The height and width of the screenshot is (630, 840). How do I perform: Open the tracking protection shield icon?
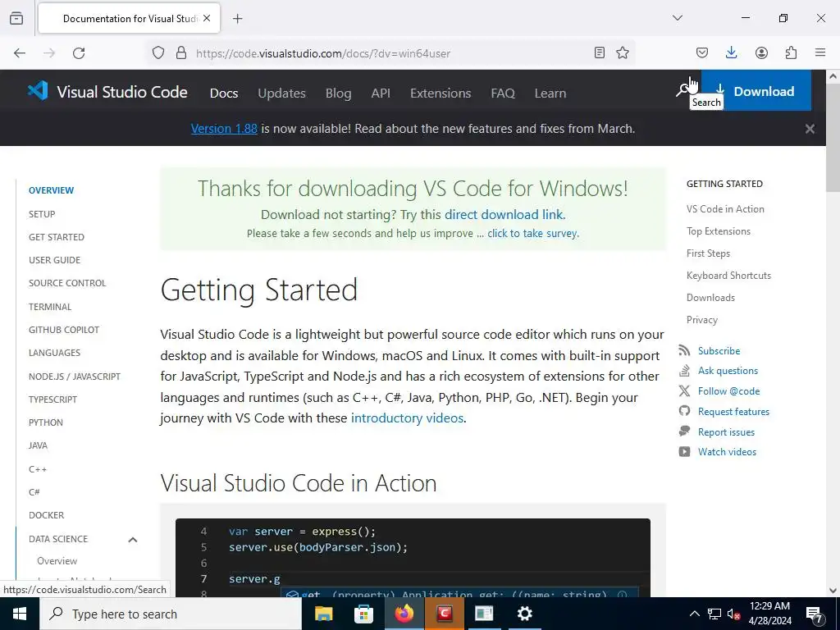tap(158, 53)
